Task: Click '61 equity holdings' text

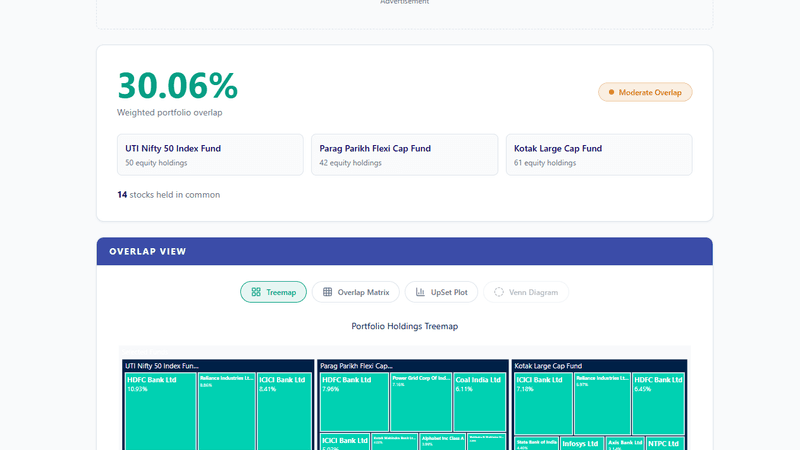Action: (545, 163)
